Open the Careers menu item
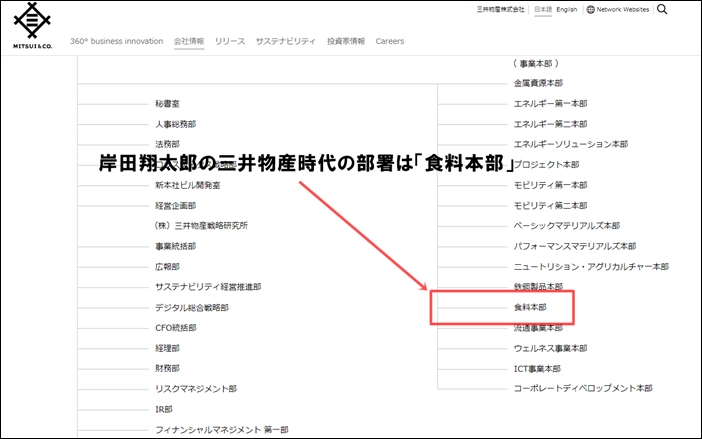Screen dimensions: 702x439 click(390, 41)
